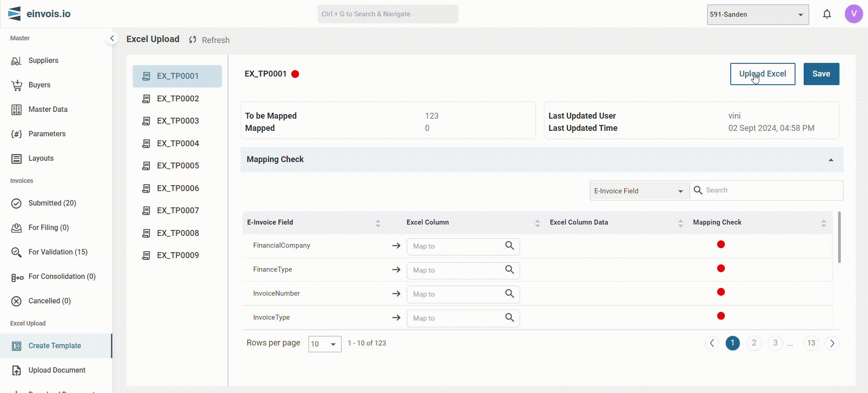Go to next page with right chevron
The height and width of the screenshot is (393, 868).
pos(832,343)
